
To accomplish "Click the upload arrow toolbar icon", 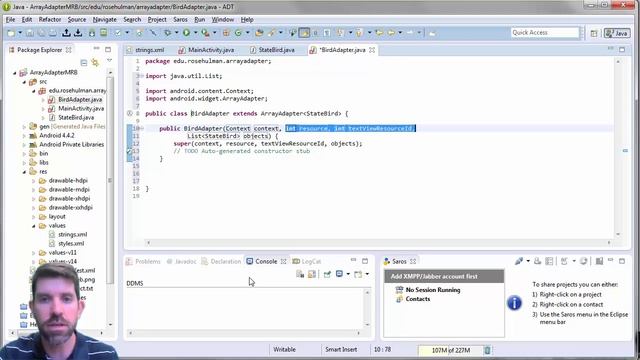I will point(66,33).
